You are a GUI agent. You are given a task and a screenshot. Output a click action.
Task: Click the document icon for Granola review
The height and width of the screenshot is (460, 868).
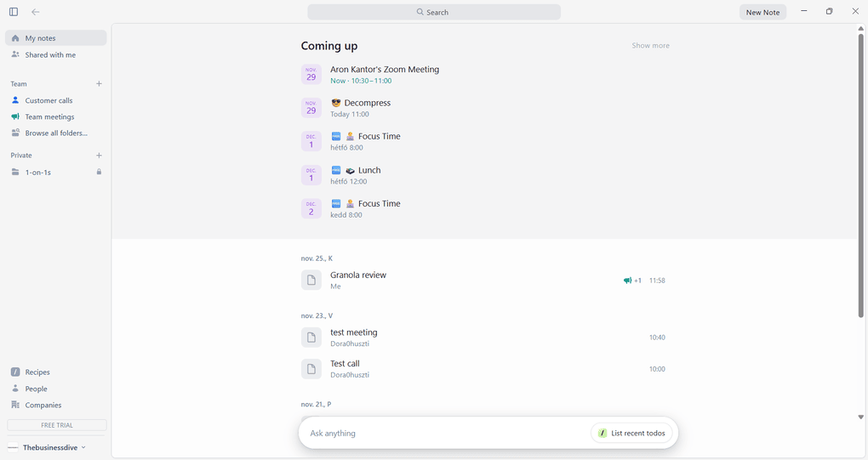[311, 281]
